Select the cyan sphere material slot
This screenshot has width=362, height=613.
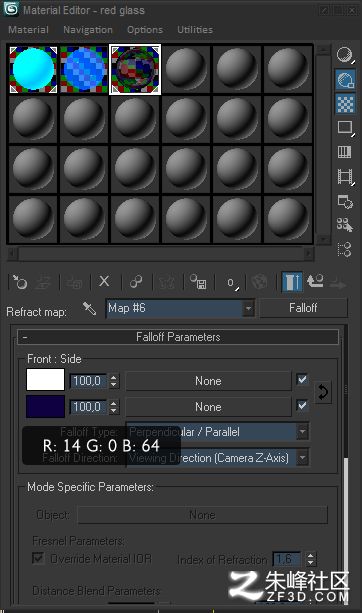pos(33,70)
